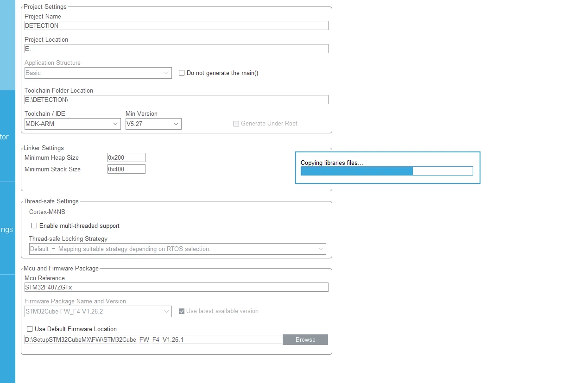The image size is (588, 383).
Task: Click the Project Settings group title
Action: click(x=45, y=6)
